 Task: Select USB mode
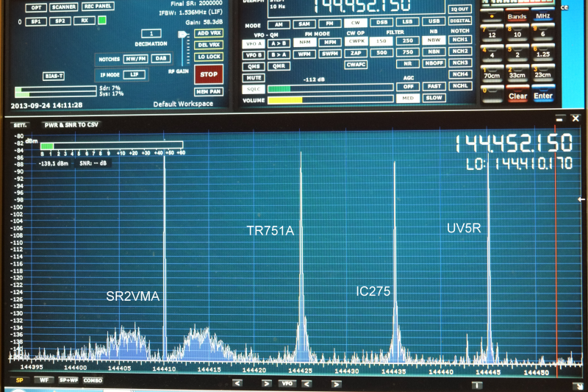434,21
